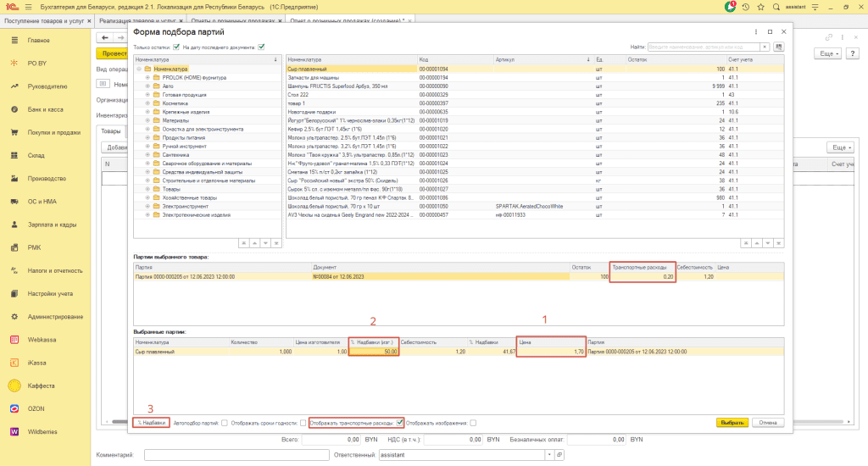Enable the Отображать изображения checkbox
This screenshot has height=466, width=868.
(x=473, y=423)
